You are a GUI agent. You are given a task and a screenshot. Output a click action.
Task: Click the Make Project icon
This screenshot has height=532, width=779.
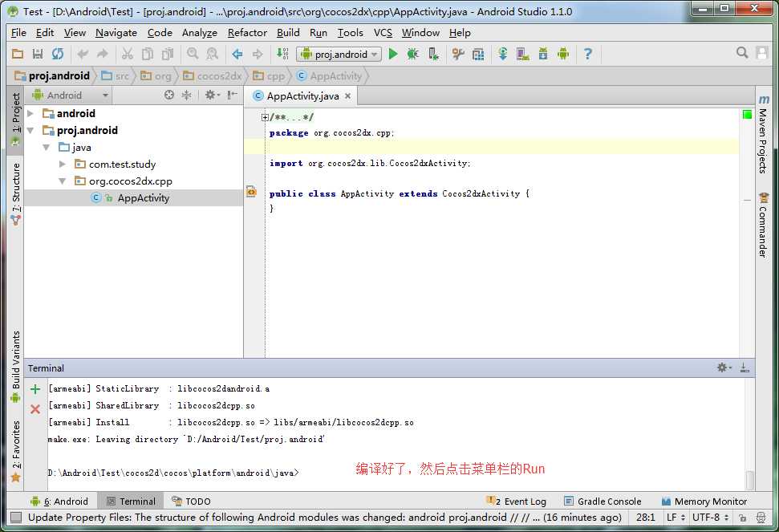point(282,54)
